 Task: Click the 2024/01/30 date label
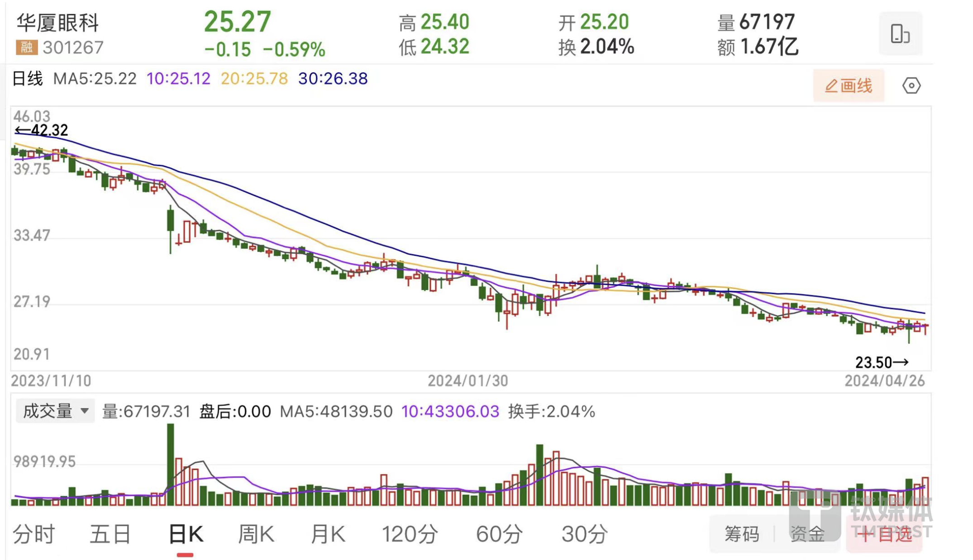[467, 381]
